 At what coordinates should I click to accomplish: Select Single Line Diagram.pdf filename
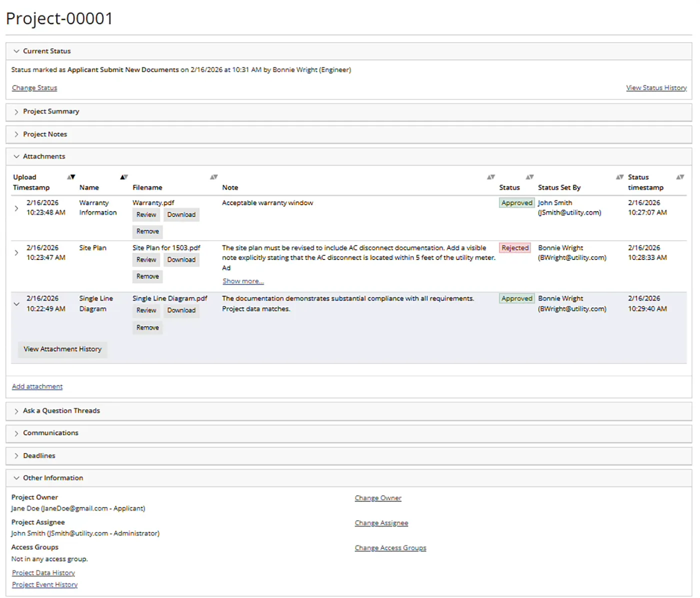point(169,298)
